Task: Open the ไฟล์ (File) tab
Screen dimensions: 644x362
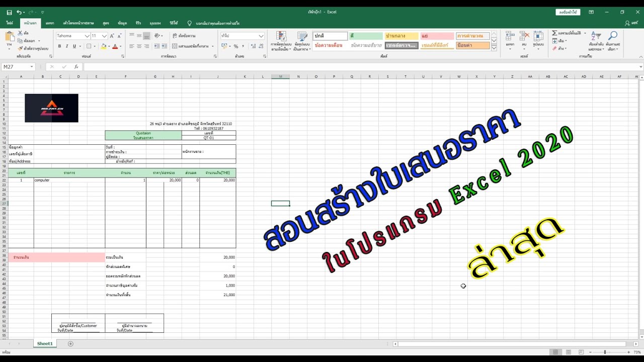Action: pos(10,23)
